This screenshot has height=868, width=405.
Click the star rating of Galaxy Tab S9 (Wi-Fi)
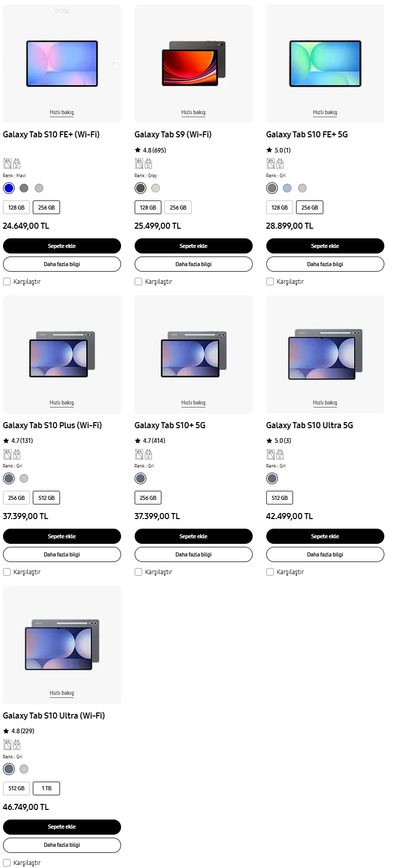click(150, 150)
